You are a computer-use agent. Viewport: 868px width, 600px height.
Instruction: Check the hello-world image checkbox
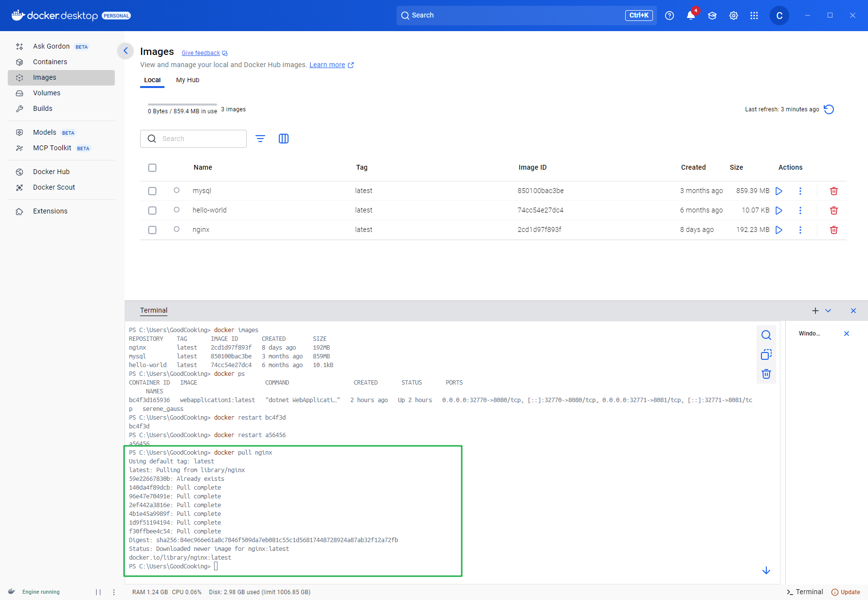[152, 211]
